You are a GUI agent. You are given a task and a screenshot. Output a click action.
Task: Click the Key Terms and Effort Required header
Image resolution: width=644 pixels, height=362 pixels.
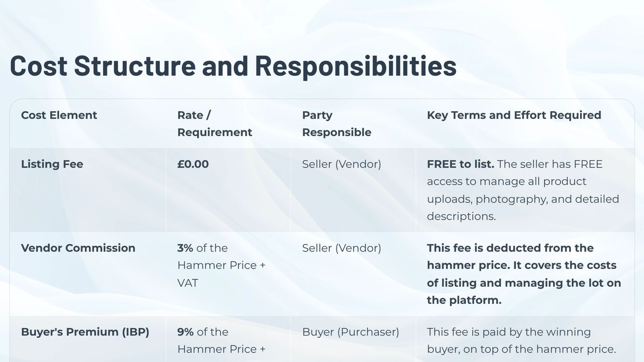point(514,115)
